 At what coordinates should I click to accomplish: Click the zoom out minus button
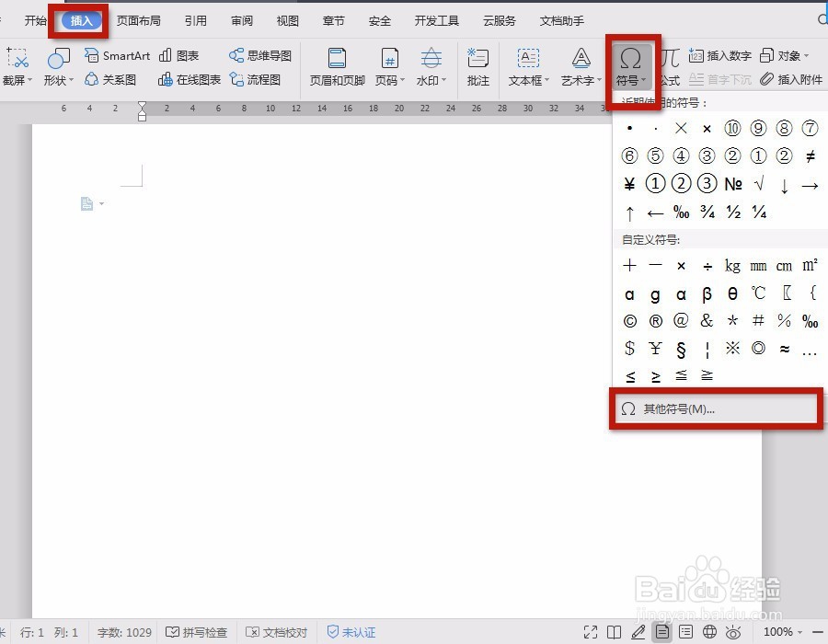818,632
